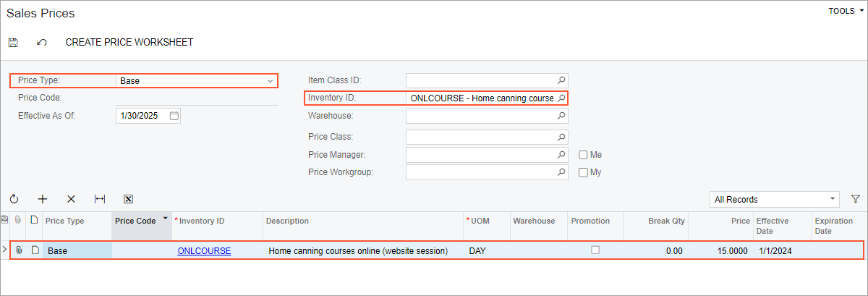Image resolution: width=868 pixels, height=296 pixels.
Task: Sort by Price Code column header
Action: (x=136, y=221)
